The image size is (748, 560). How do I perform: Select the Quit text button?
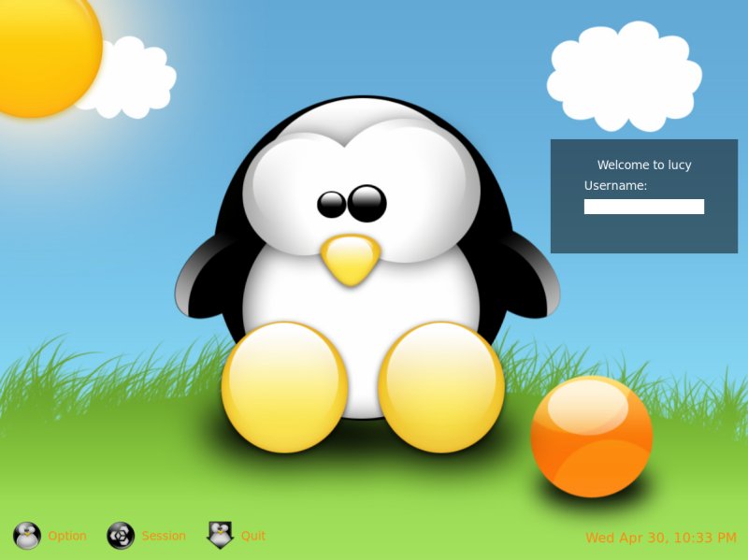tap(253, 536)
